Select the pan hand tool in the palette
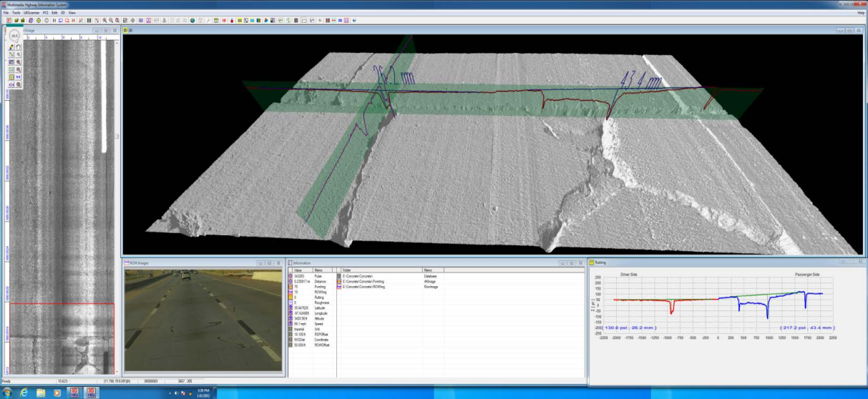The image size is (868, 399). pos(19,47)
